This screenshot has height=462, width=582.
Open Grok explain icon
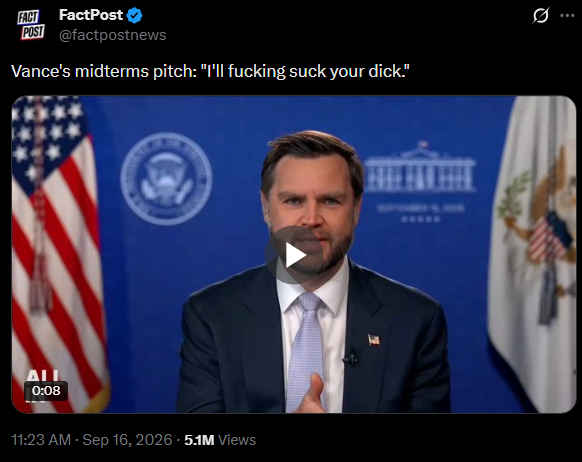coord(540,16)
